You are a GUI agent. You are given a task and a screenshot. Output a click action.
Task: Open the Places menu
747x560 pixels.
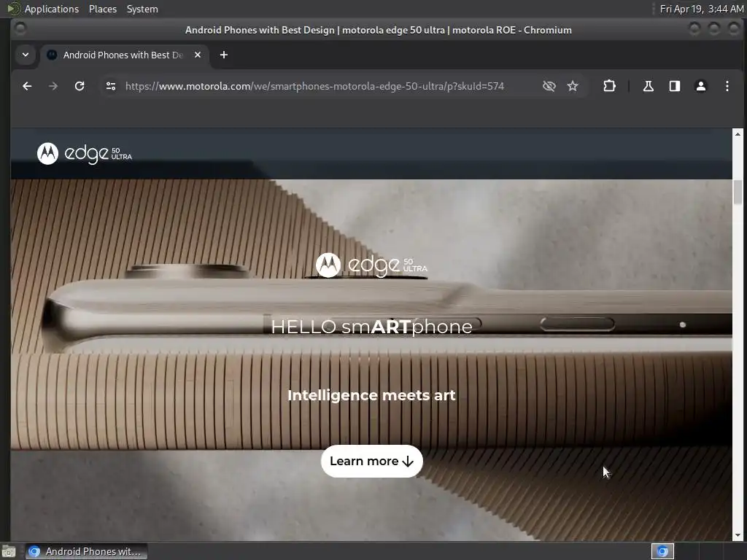(103, 9)
